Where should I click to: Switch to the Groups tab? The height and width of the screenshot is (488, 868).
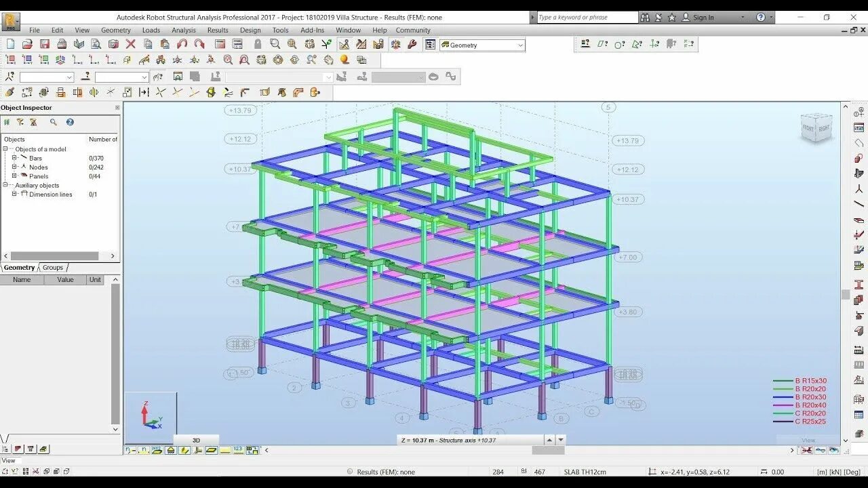tap(52, 267)
